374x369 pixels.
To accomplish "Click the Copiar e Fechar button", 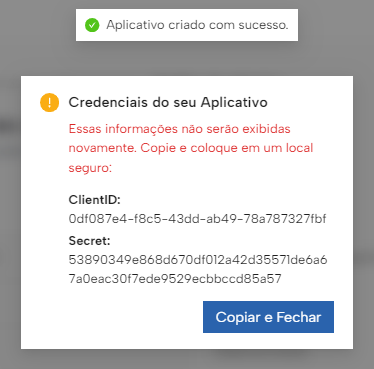I will point(268,317).
